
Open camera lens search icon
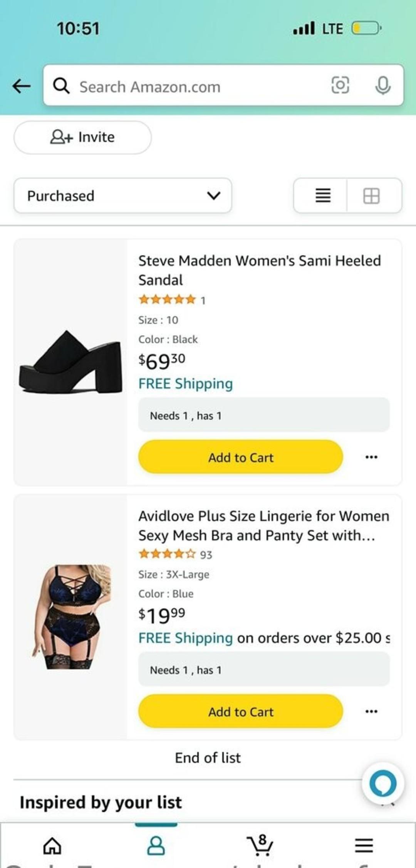click(340, 85)
